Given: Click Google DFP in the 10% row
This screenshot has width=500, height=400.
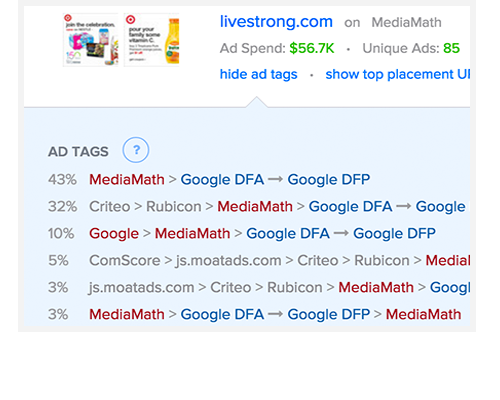Looking at the screenshot, I should coord(394,234).
